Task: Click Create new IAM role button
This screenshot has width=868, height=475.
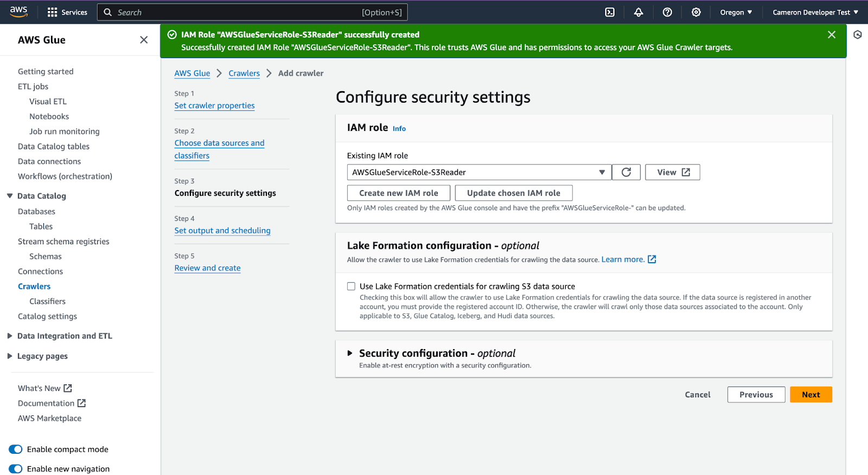Action: pyautogui.click(x=398, y=193)
